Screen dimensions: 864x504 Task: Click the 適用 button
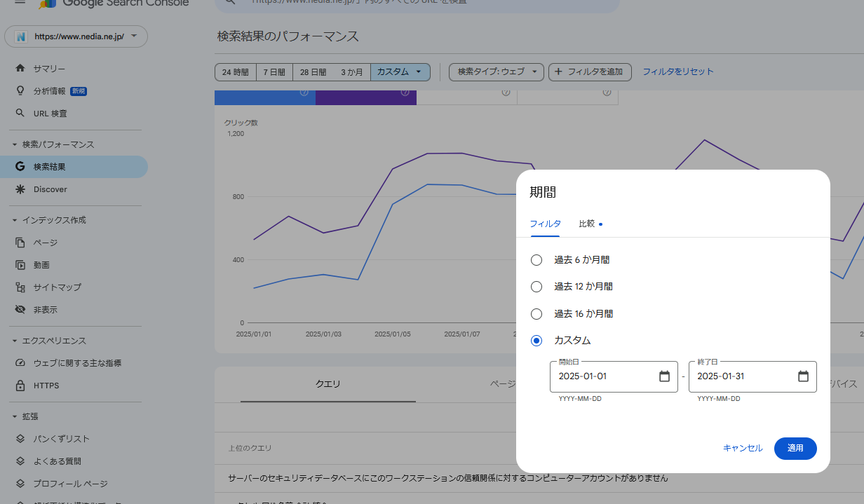click(795, 448)
